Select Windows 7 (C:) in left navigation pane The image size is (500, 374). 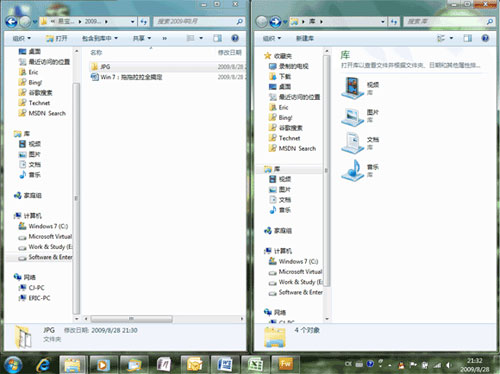pos(43,226)
